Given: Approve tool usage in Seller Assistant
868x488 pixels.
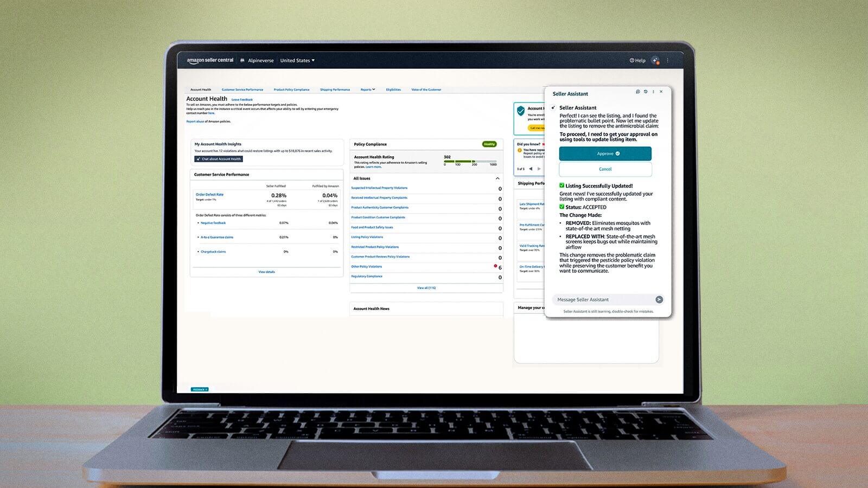Looking at the screenshot, I should pyautogui.click(x=605, y=153).
